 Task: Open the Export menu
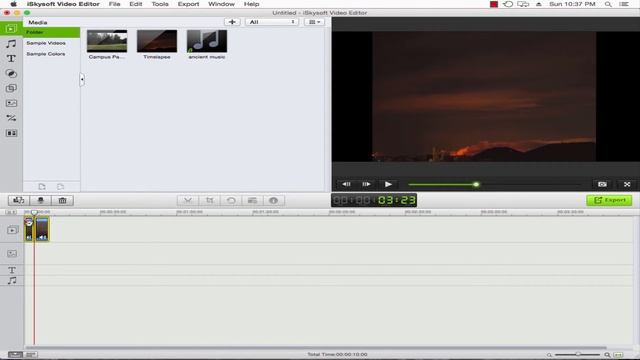pos(188,4)
